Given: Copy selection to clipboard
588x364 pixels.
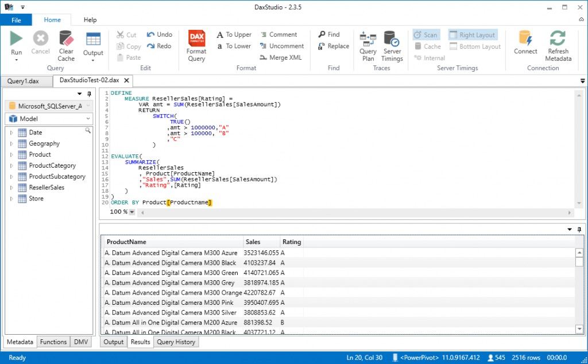Looking at the screenshot, I should click(128, 46).
